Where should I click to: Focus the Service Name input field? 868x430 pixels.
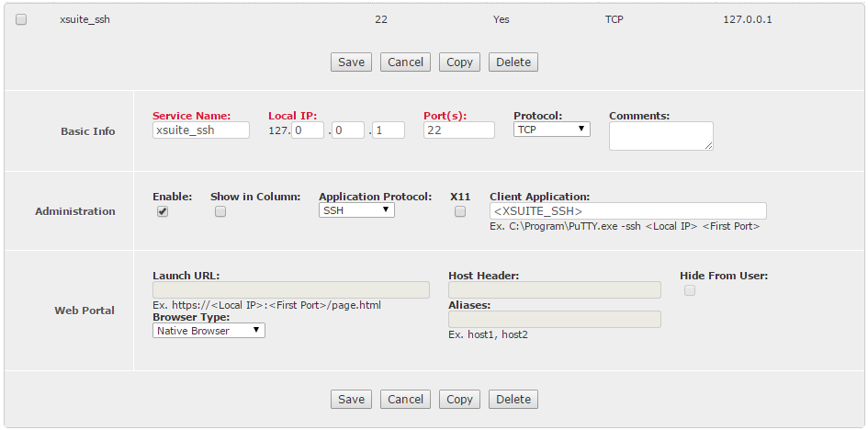click(201, 130)
